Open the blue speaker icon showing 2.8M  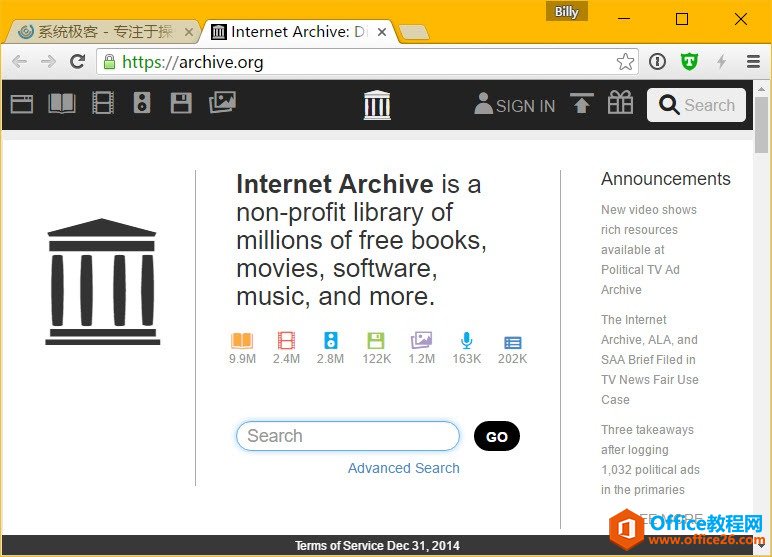coord(330,341)
